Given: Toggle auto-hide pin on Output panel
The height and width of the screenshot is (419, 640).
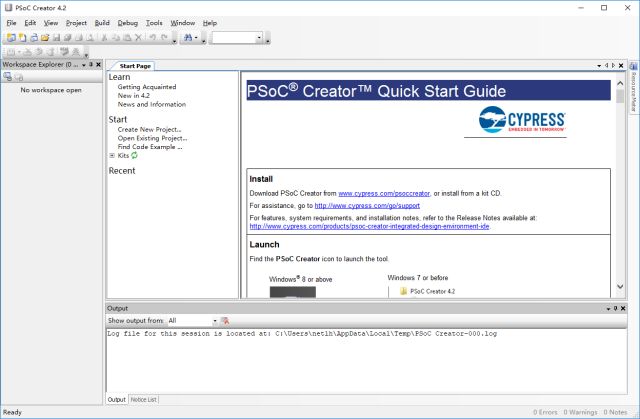Looking at the screenshot, I should pos(616,308).
